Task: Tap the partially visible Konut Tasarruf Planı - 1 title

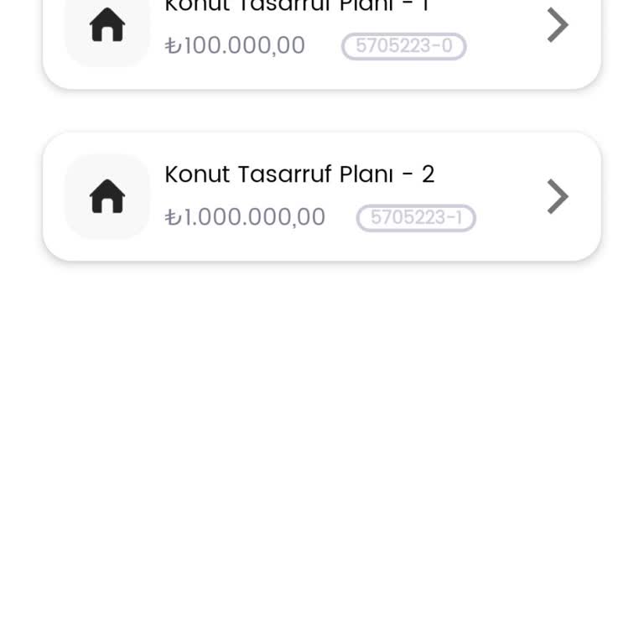Action: (x=296, y=7)
